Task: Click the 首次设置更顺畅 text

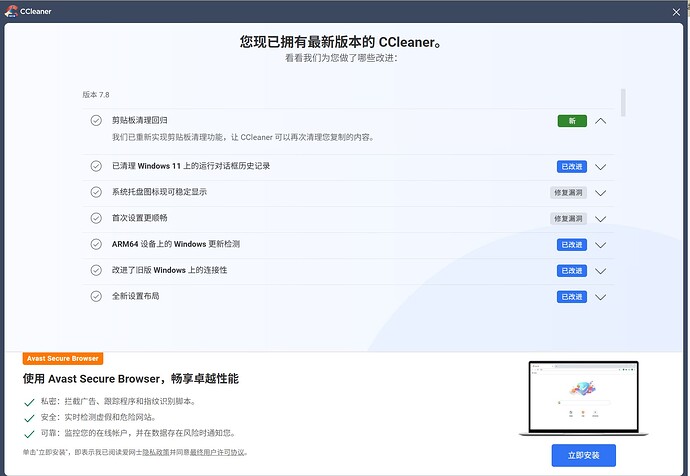Action: 139,218
